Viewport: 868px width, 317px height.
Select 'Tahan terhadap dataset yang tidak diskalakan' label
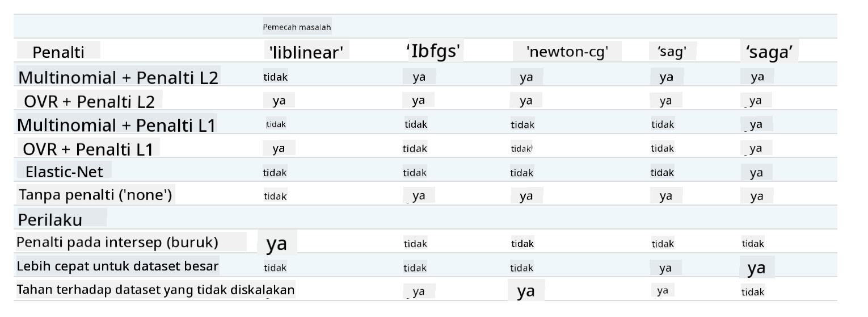tap(155, 290)
